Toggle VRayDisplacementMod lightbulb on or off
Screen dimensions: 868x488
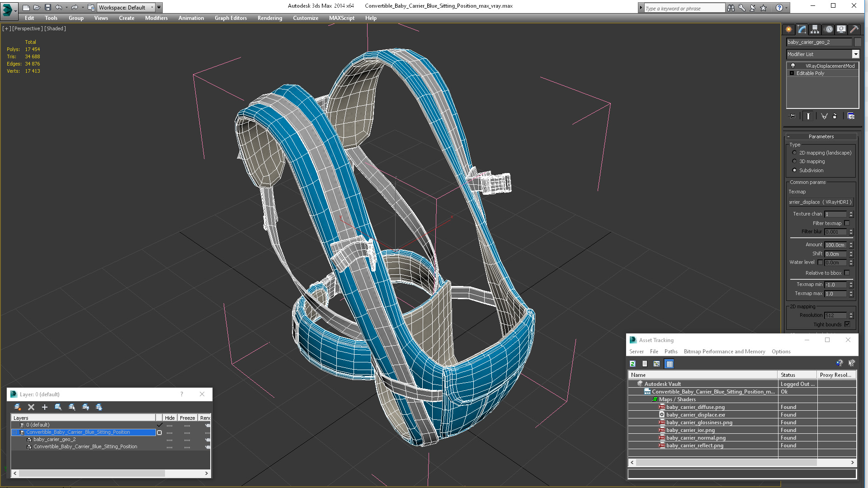click(x=793, y=66)
